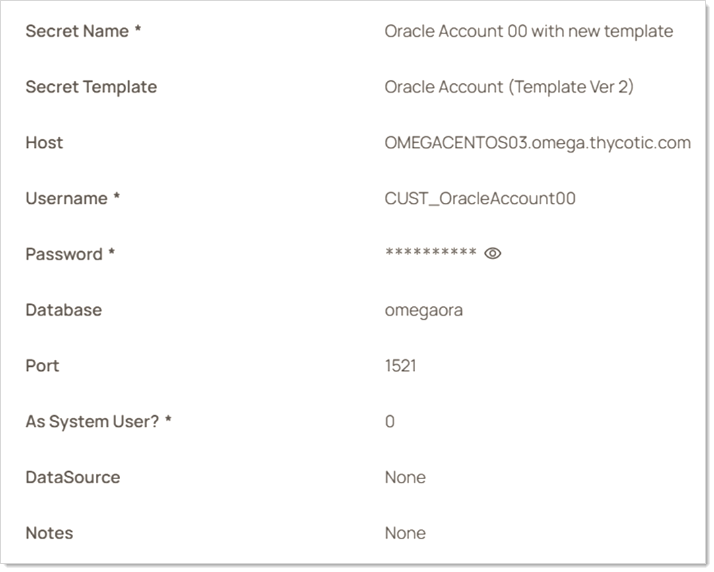
Task: Select the CUST_OracleAccount00 username value
Action: 480,199
